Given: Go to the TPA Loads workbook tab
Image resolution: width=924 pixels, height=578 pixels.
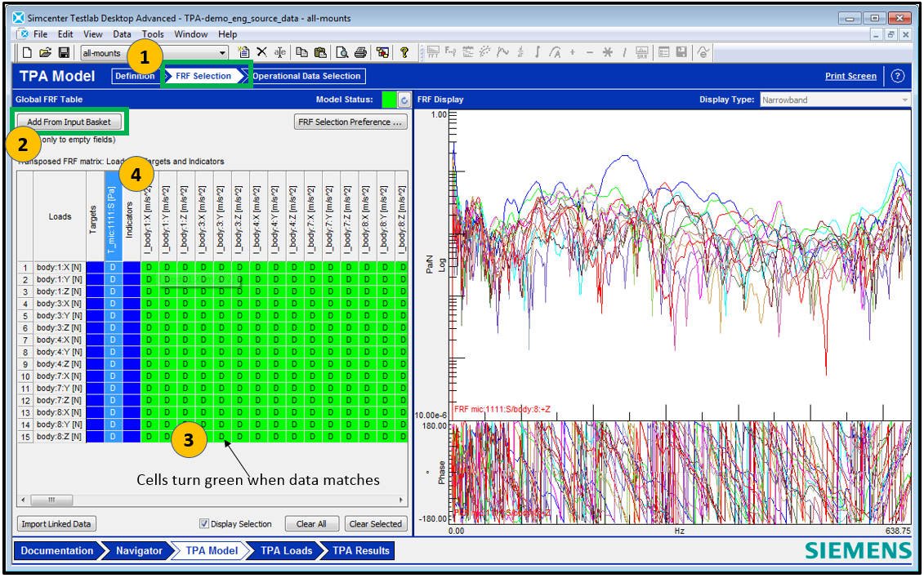Looking at the screenshot, I should (287, 551).
